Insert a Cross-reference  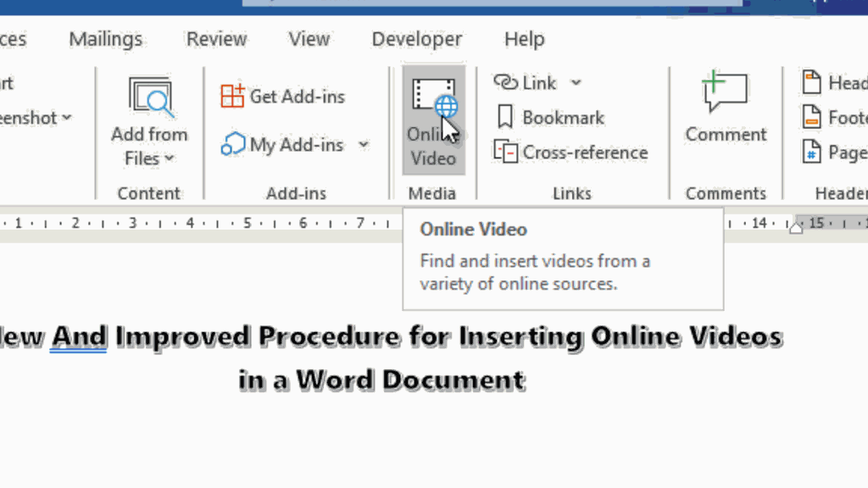[570, 152]
